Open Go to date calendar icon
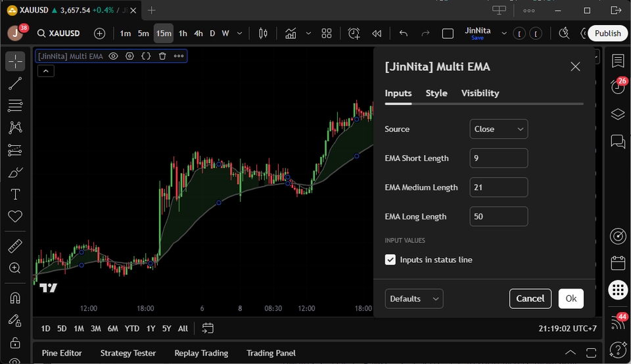Image resolution: width=631 pixels, height=364 pixels. (x=208, y=328)
